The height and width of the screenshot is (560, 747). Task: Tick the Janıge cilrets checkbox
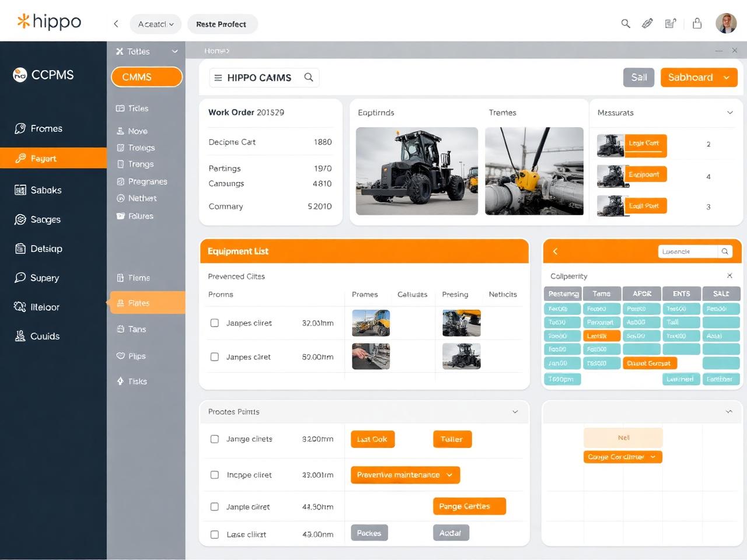[x=215, y=439]
